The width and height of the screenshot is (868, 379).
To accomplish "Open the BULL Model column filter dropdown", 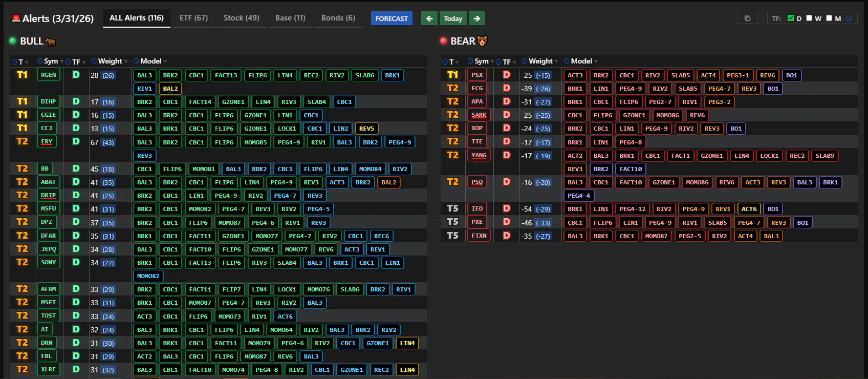I will click(165, 61).
